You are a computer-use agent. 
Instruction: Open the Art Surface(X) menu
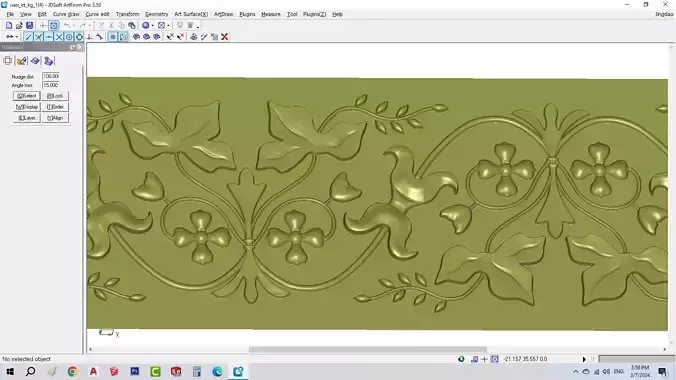tap(191, 14)
